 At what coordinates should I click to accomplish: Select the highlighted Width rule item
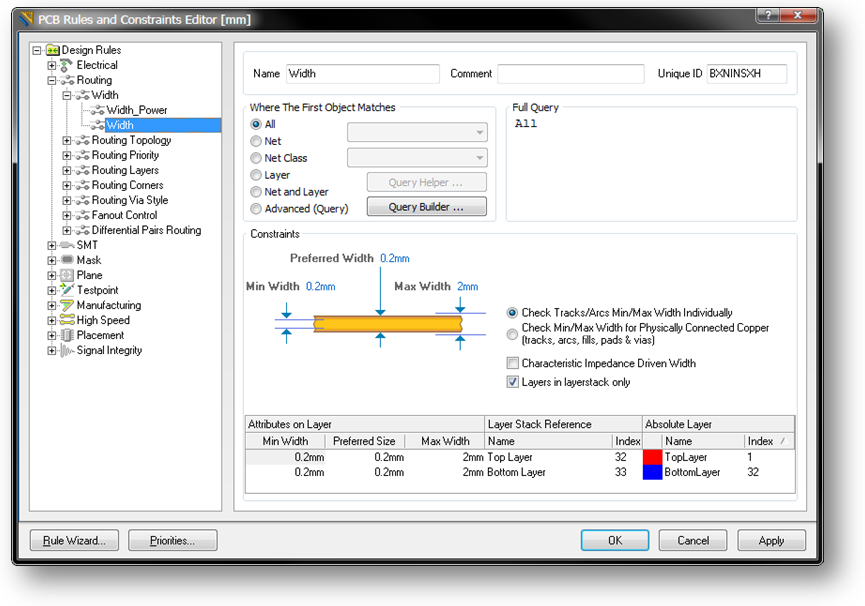pyautogui.click(x=163, y=125)
